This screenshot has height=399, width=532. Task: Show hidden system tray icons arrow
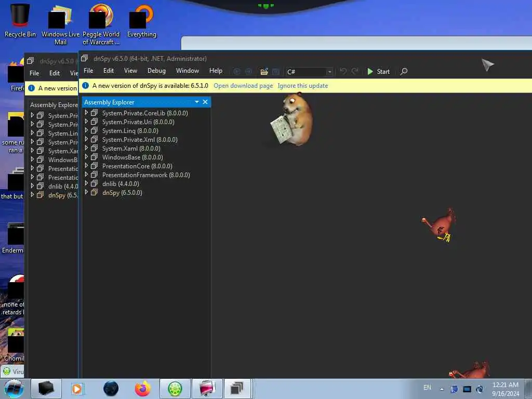pos(442,389)
